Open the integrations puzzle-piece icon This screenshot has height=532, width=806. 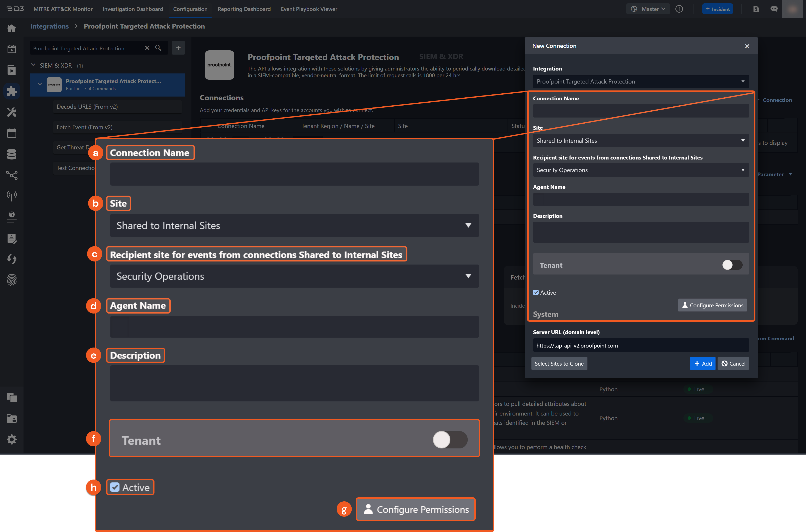pyautogui.click(x=12, y=91)
